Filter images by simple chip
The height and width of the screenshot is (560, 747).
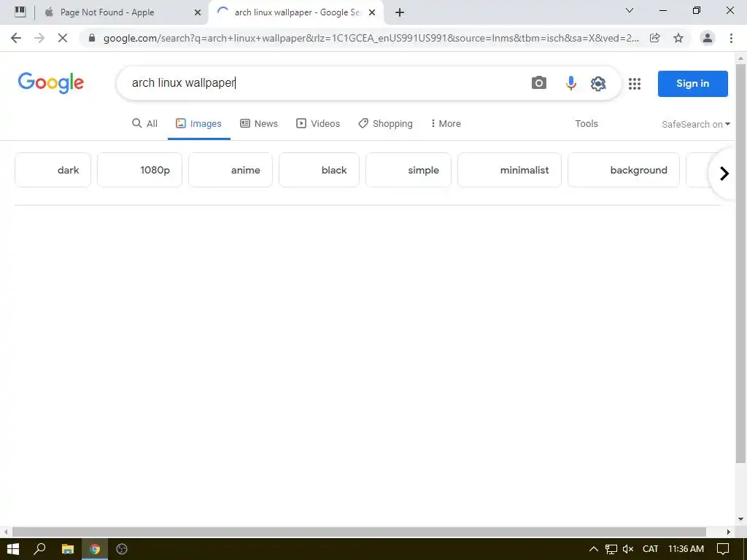pos(409,170)
